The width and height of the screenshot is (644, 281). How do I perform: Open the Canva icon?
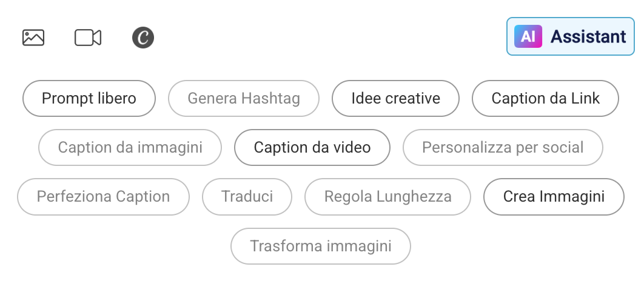[x=143, y=38]
